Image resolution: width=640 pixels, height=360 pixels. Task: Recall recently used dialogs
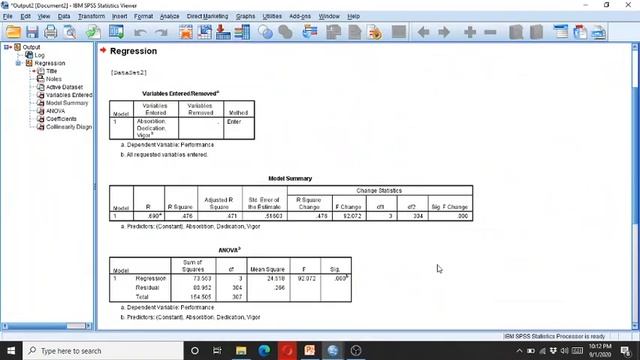(x=116, y=32)
